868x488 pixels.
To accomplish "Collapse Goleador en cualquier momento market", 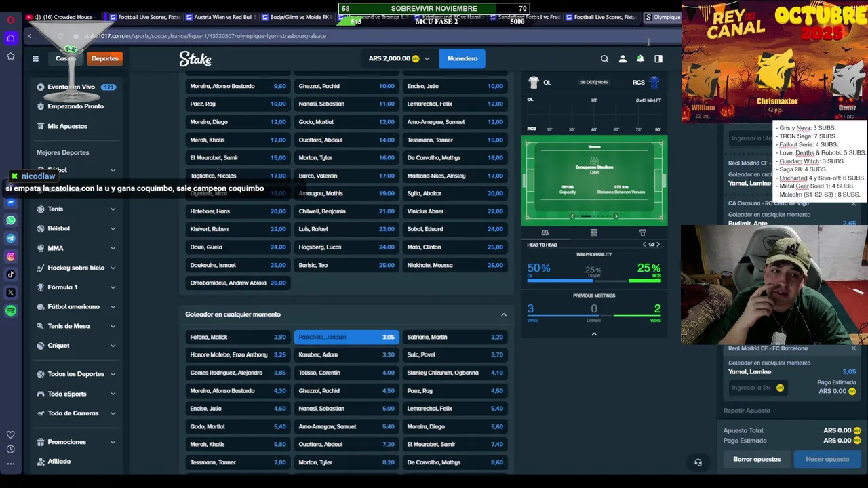I will point(503,314).
